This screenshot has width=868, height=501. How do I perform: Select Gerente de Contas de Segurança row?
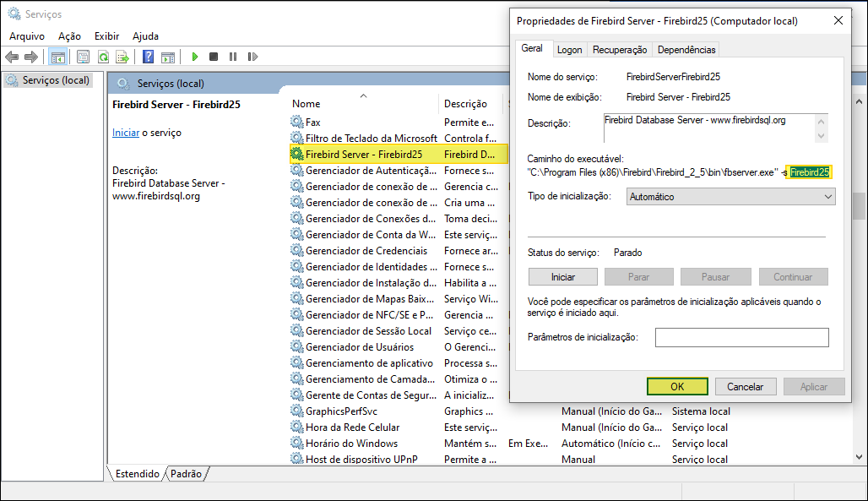point(399,395)
